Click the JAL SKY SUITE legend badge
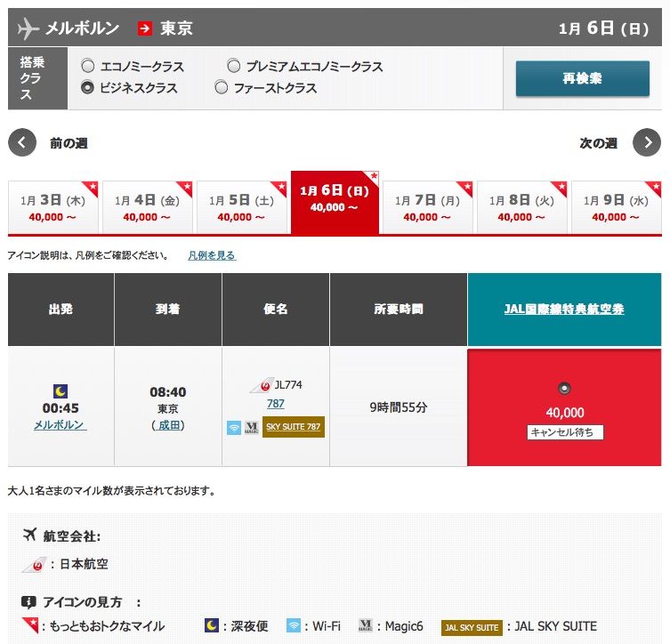670x644 pixels. 472,627
